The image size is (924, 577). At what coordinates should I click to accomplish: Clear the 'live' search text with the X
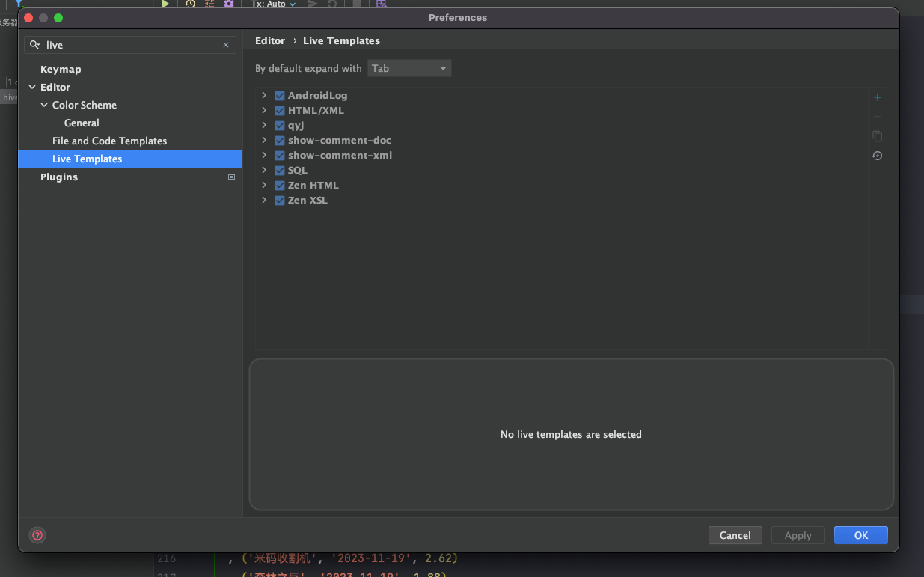226,45
